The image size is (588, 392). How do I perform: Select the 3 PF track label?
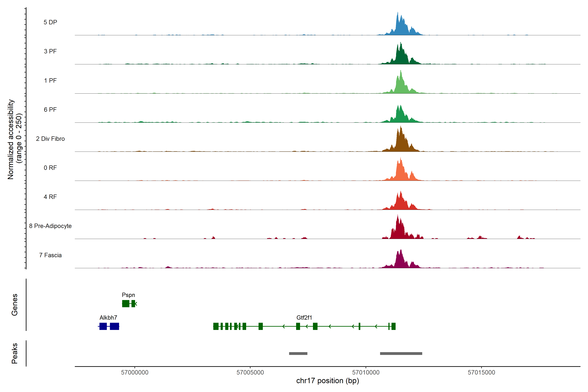50,51
